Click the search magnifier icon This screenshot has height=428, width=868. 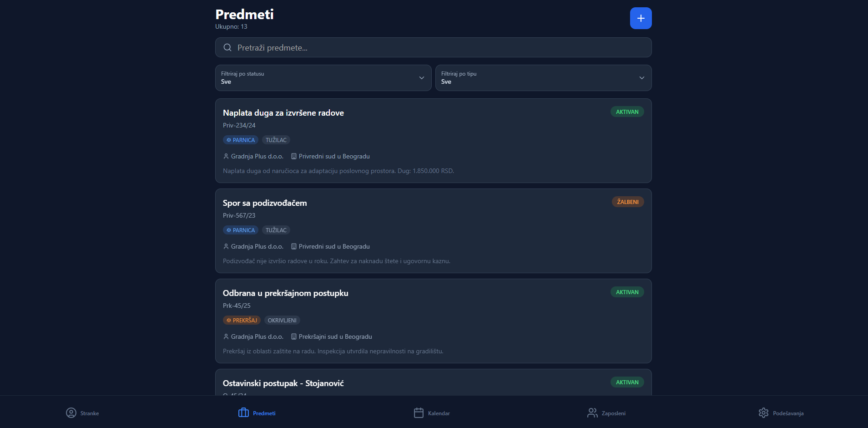[227, 47]
